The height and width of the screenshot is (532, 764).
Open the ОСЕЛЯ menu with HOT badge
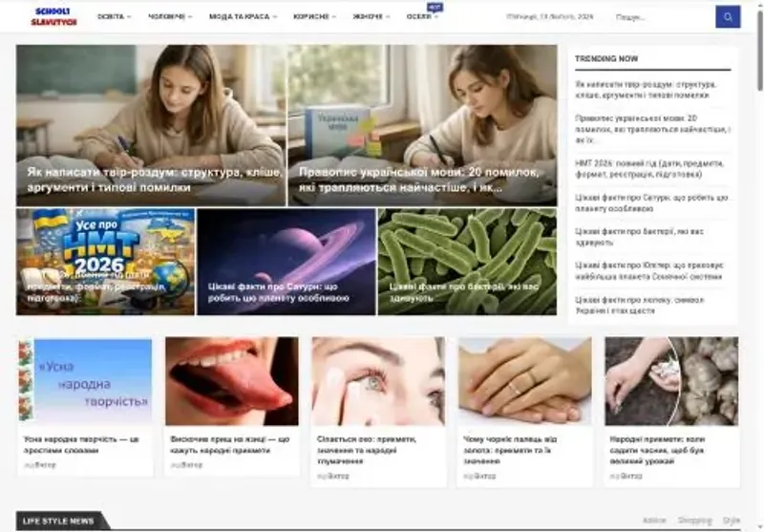pos(422,16)
